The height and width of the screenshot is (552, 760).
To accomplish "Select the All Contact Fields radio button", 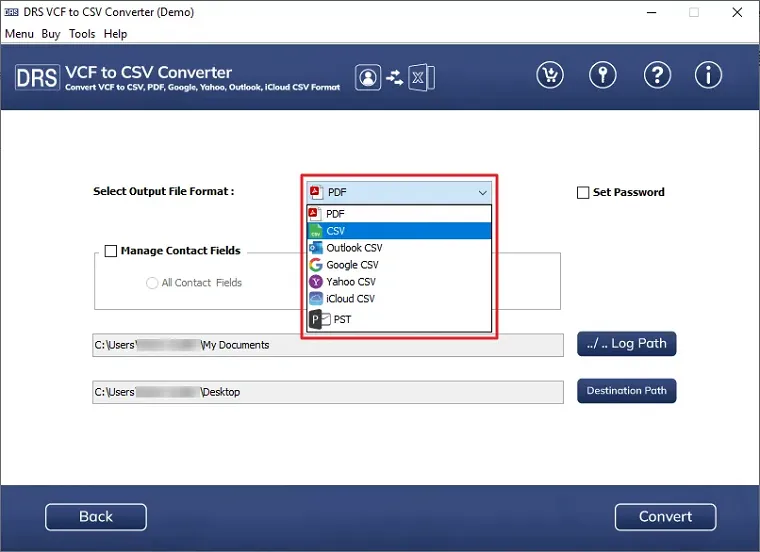I will coord(152,283).
